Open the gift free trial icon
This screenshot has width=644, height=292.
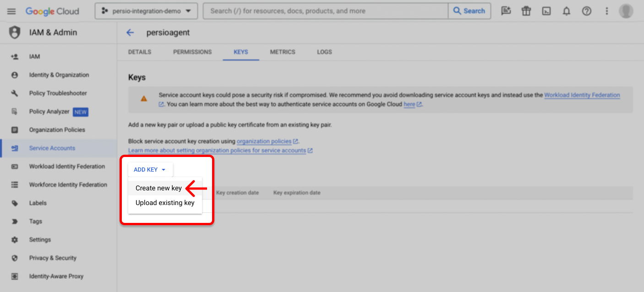click(526, 11)
